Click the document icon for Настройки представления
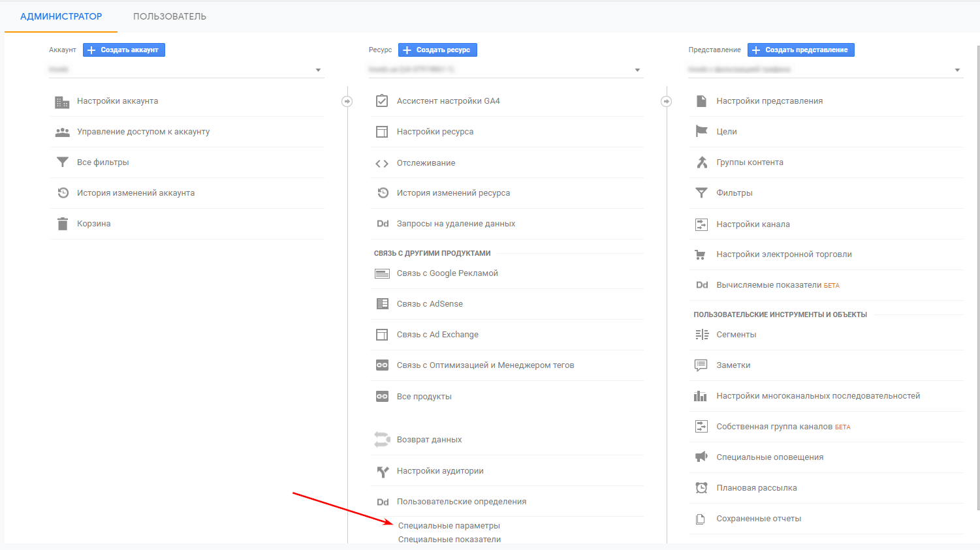Image resolution: width=980 pixels, height=550 pixels. click(x=701, y=101)
